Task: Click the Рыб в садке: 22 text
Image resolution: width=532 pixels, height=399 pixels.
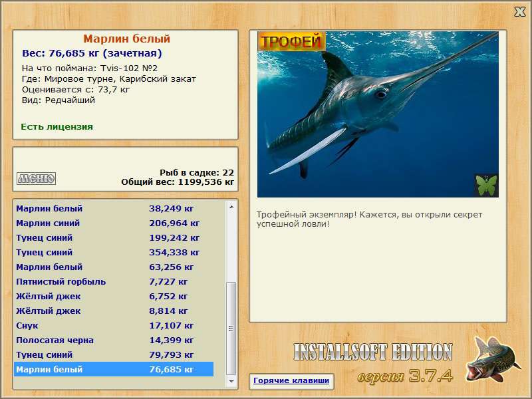Action: click(x=197, y=172)
